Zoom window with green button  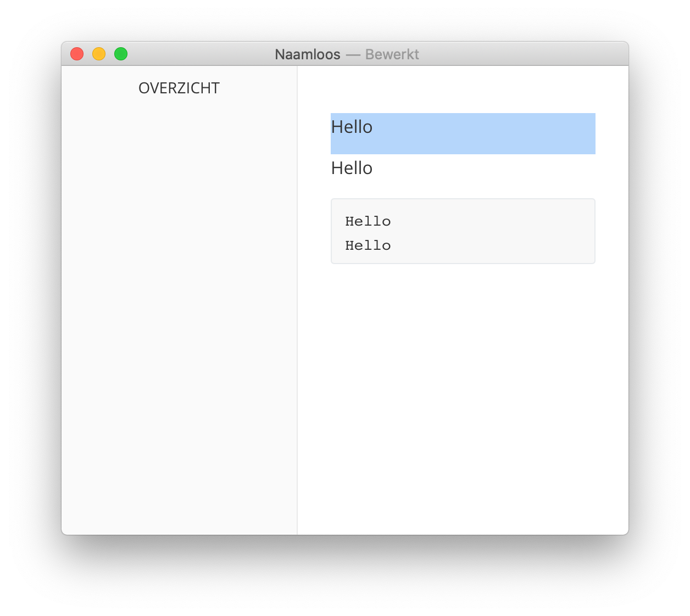[x=121, y=54]
